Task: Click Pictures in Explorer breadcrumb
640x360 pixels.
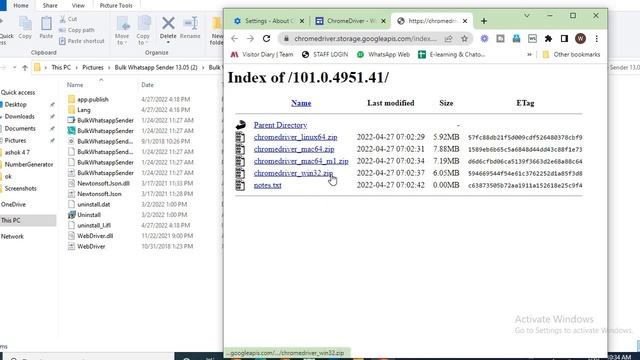Action: (x=93, y=67)
